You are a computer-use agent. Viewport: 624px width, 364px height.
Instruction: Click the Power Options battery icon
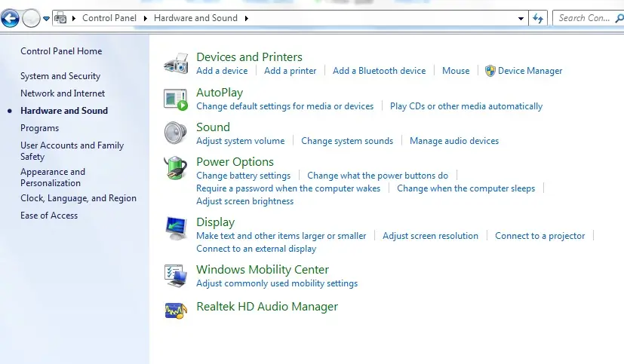[176, 168]
